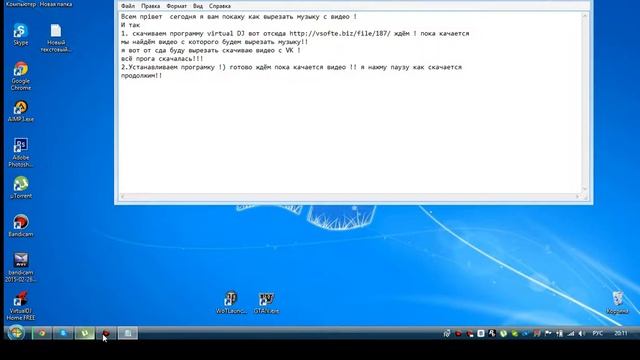Select the Bandicam desktop icon

pyautogui.click(x=20, y=226)
